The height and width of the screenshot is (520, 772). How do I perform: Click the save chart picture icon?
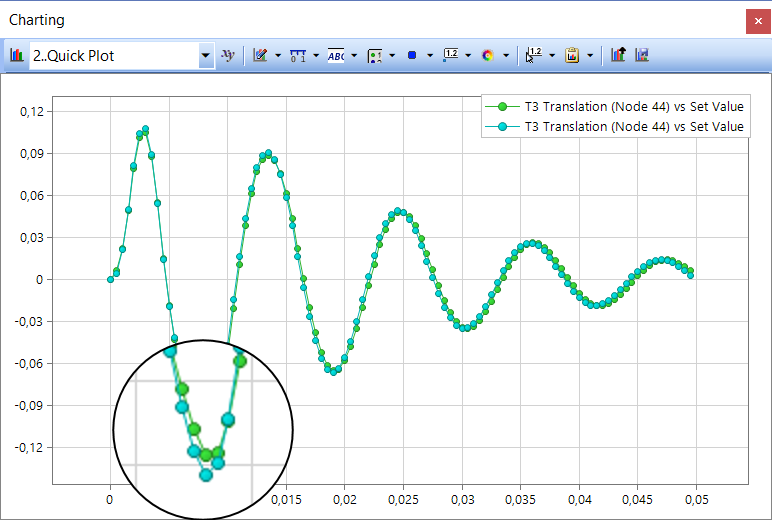pos(642,55)
